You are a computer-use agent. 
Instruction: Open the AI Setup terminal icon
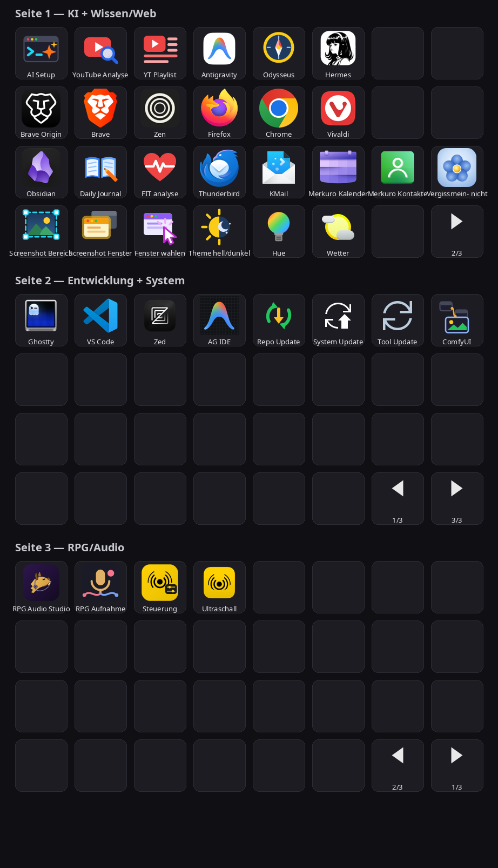[x=41, y=54]
